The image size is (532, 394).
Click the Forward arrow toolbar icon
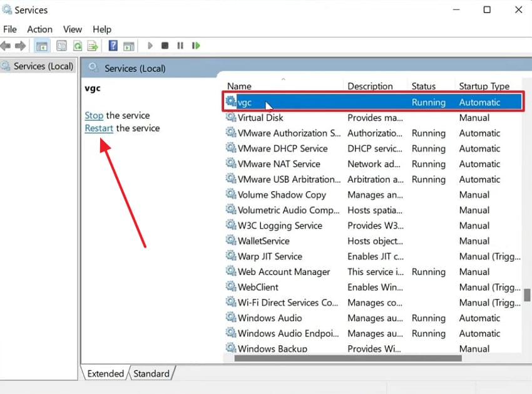click(21, 46)
